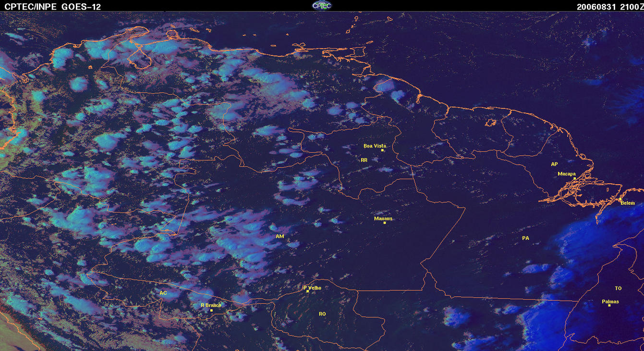Pick the yellow marker for Boa Vista
The image size is (644, 351).
tap(383, 150)
